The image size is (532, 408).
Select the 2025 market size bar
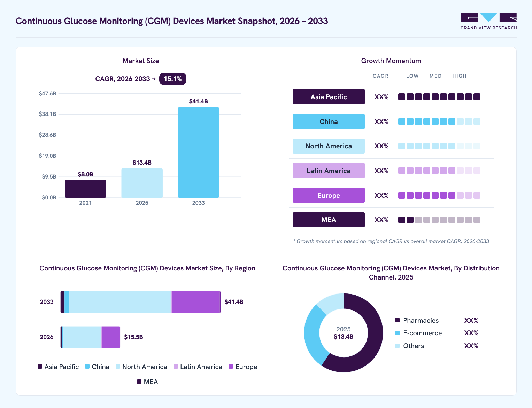(142, 183)
